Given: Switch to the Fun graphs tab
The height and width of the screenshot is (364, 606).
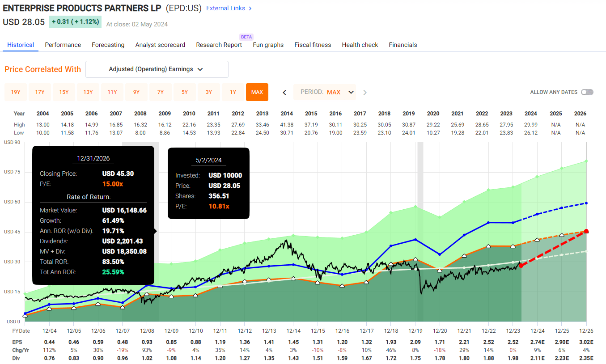Looking at the screenshot, I should point(268,45).
